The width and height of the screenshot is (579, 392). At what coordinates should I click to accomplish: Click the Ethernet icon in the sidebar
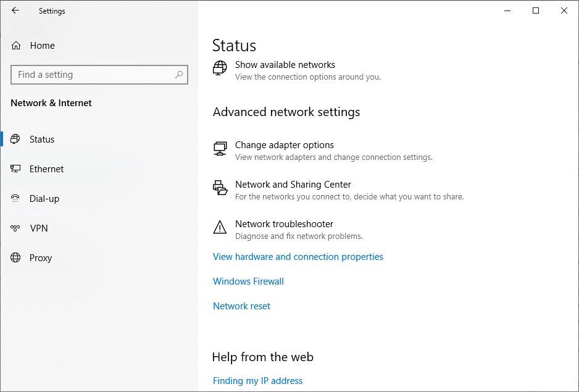click(15, 169)
